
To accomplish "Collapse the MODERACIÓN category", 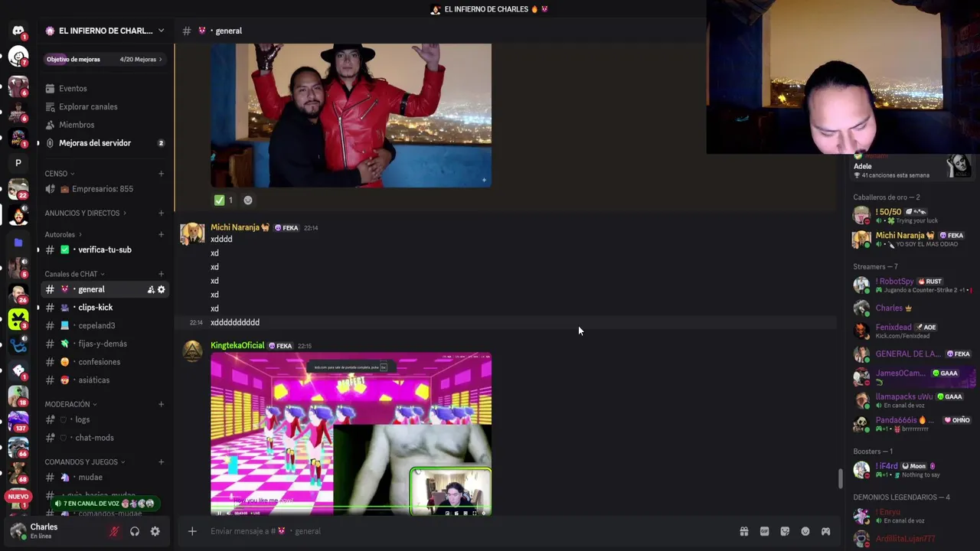I will (70, 404).
